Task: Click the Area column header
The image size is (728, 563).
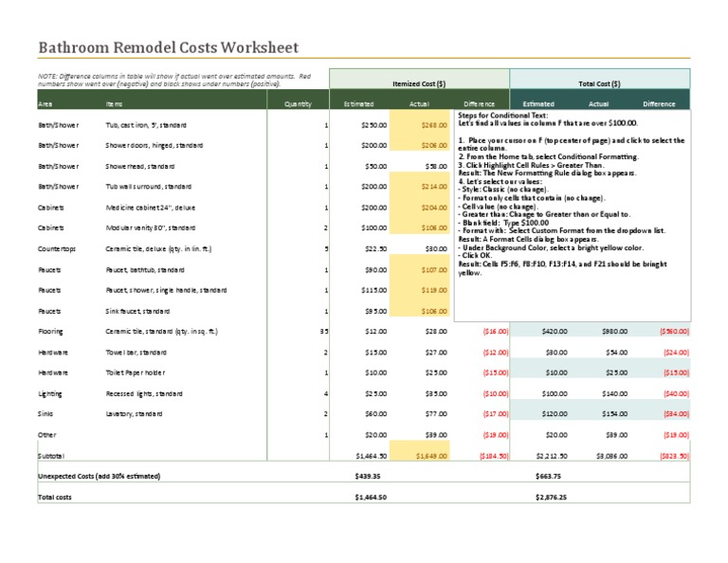Action: point(45,103)
